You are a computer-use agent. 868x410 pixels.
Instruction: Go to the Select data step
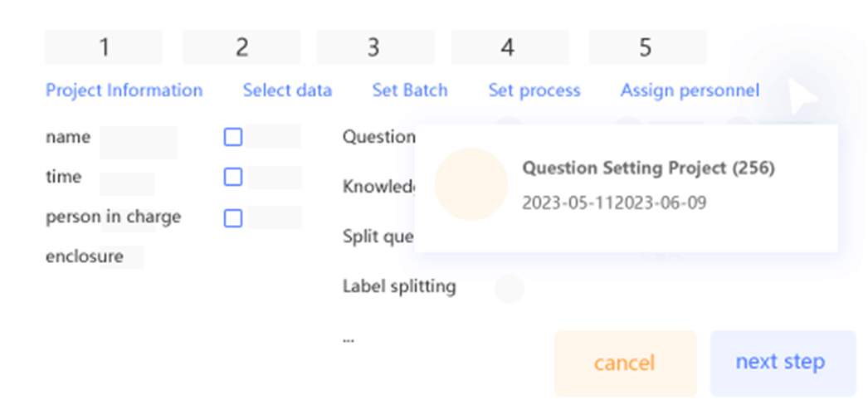coord(287,90)
